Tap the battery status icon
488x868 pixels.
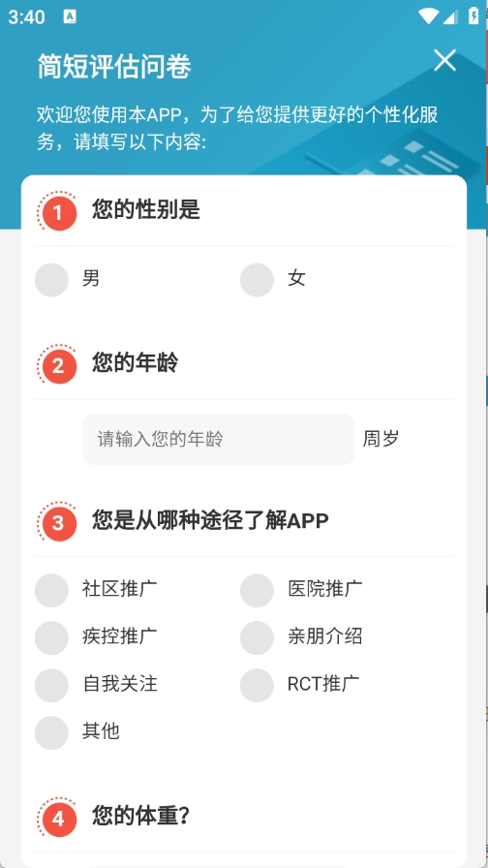click(473, 15)
